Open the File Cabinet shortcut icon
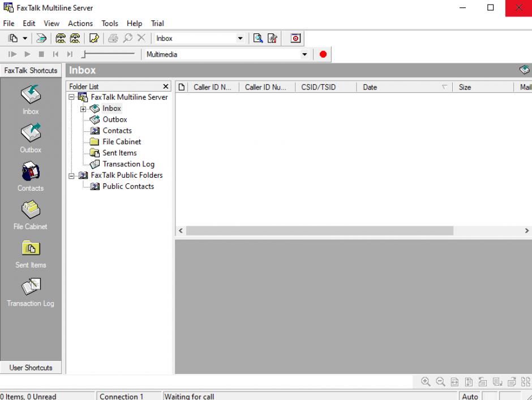The image size is (532, 400). (x=31, y=210)
